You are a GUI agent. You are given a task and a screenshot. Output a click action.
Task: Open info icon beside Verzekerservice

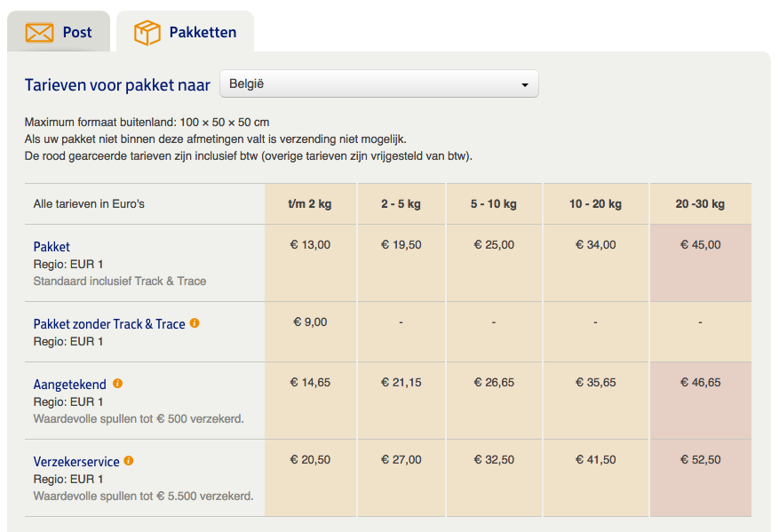coord(129,461)
